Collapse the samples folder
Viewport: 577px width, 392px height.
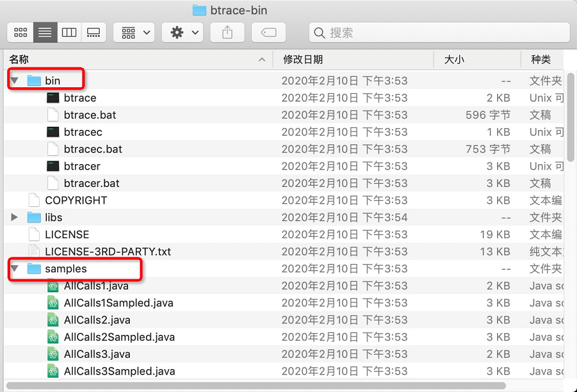15,269
